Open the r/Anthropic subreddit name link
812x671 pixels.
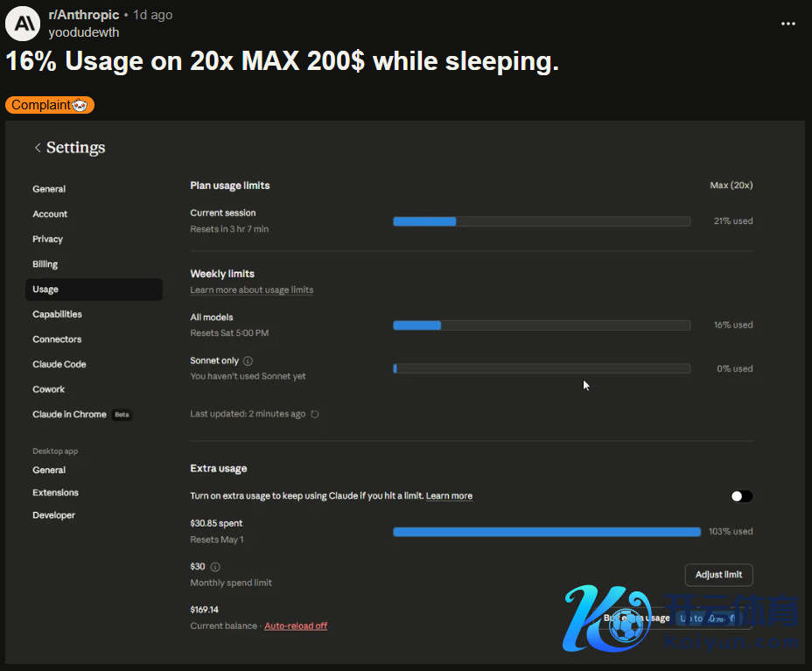pos(84,15)
